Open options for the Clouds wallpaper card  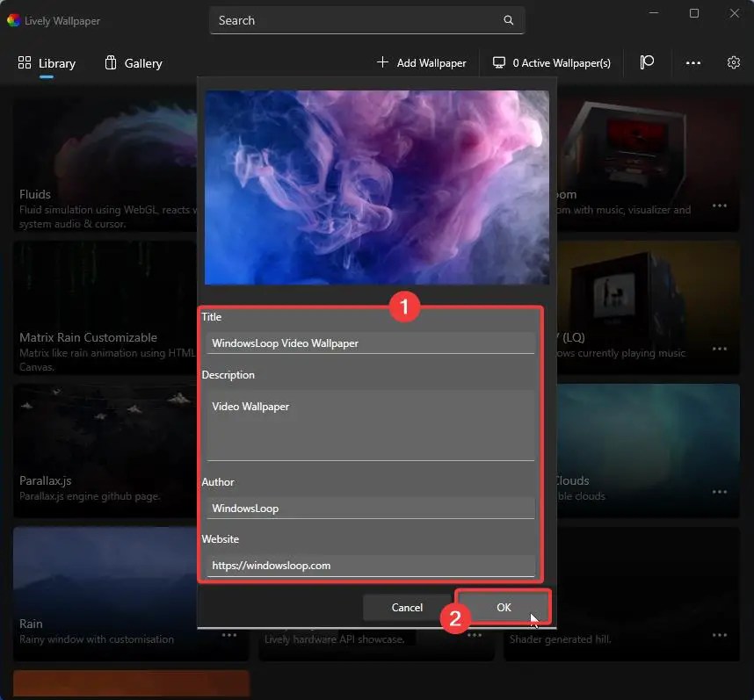[720, 492]
